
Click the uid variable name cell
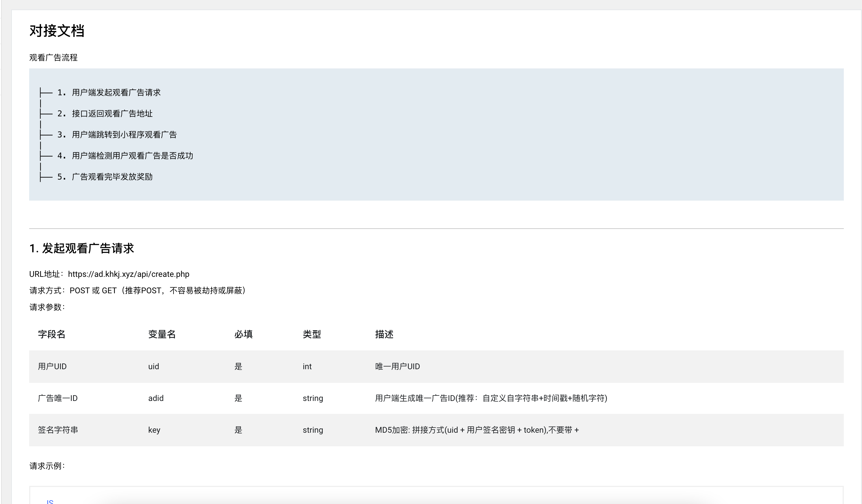click(154, 367)
